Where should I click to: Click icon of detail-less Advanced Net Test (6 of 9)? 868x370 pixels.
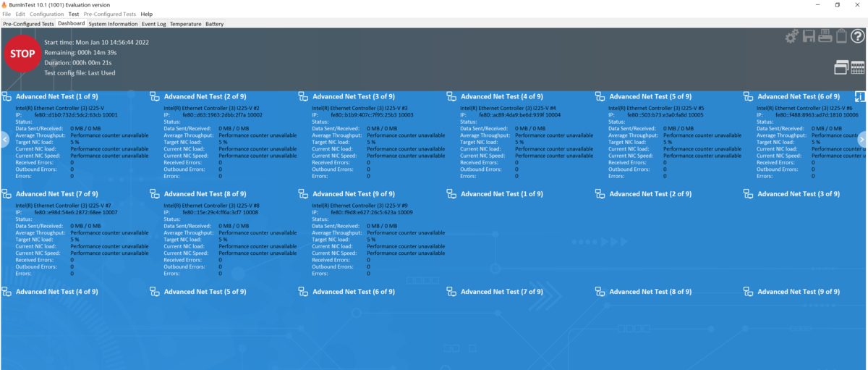pyautogui.click(x=303, y=291)
